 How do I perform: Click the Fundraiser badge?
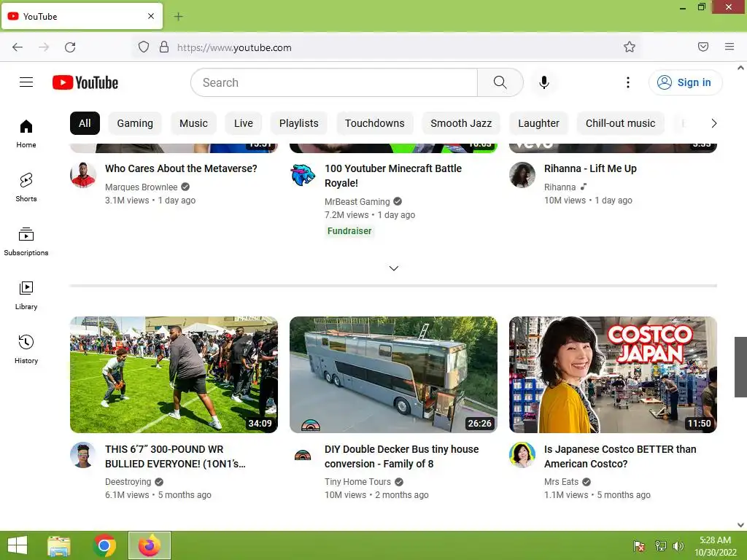click(x=349, y=231)
